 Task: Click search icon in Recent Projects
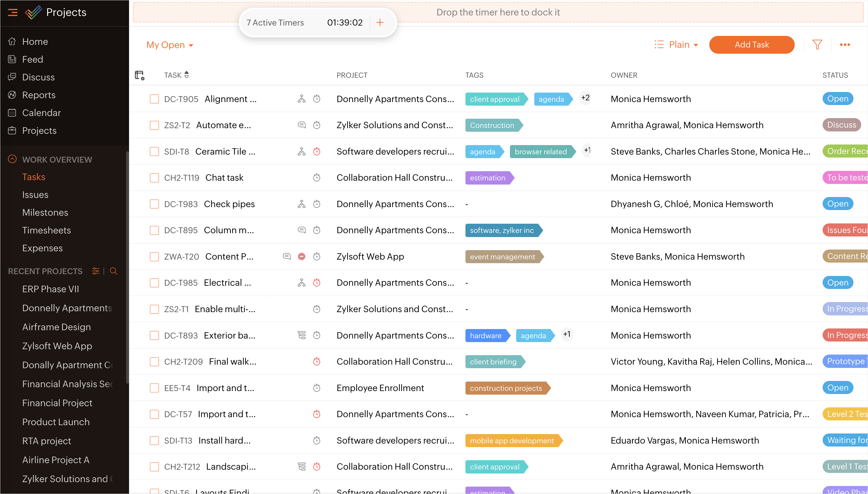click(114, 271)
